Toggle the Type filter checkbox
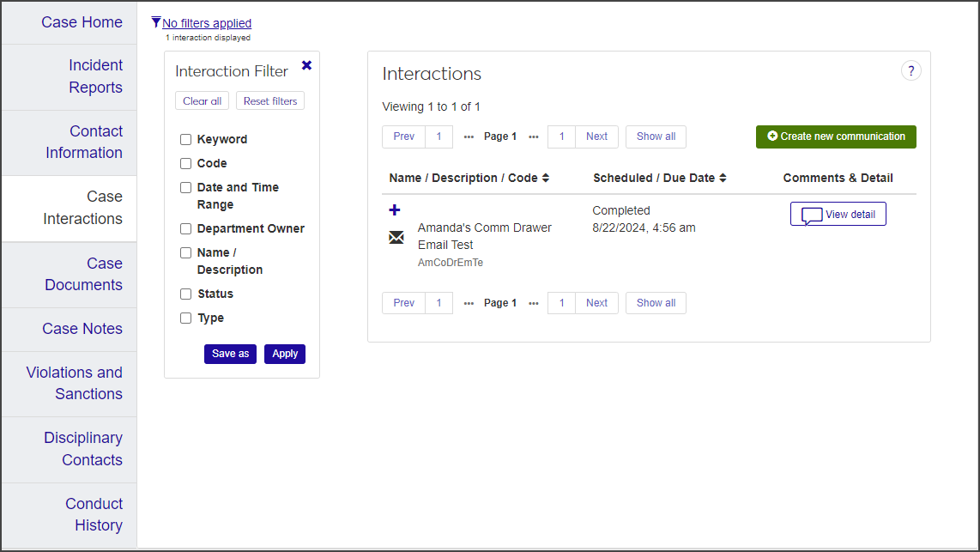This screenshot has width=980, height=552. (x=185, y=318)
